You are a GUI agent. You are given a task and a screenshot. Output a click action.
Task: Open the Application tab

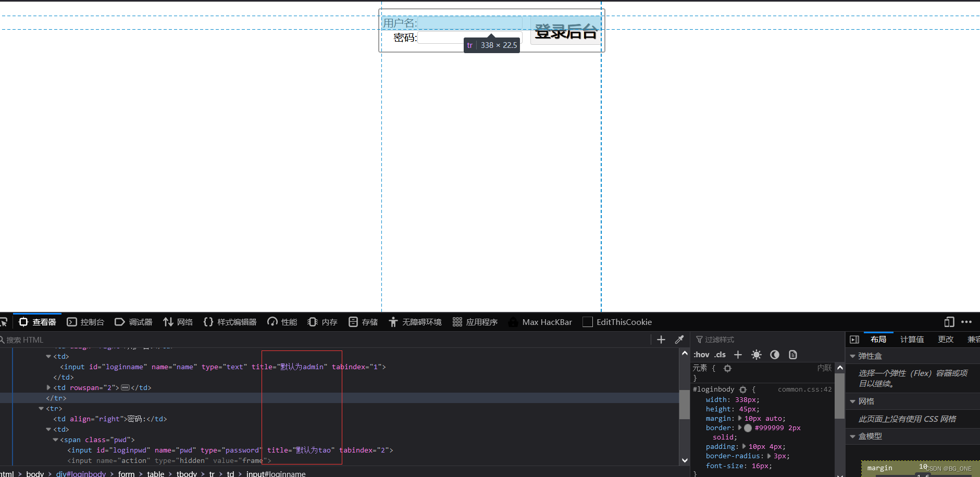coord(475,322)
